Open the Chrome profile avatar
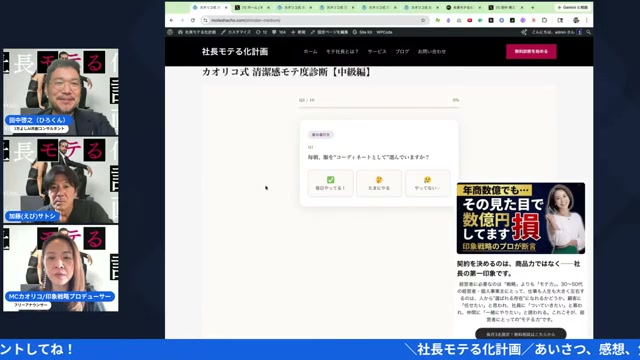Screen dimensions: 640x360 click(x=576, y=20)
